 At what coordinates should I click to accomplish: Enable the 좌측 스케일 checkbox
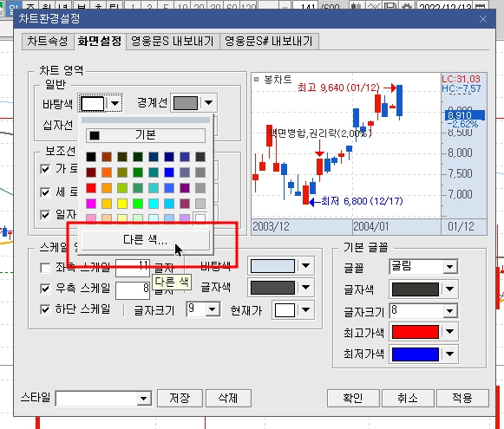45,268
